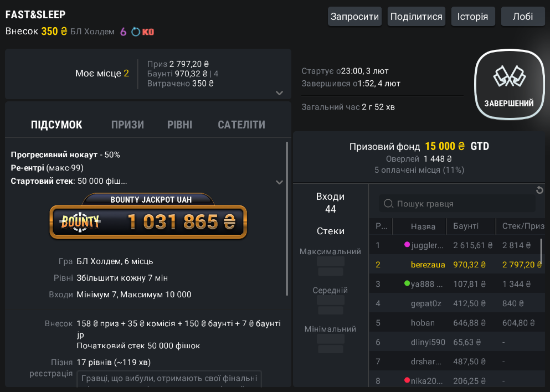This screenshot has height=392, width=550.
Task: Click the player list vertical scrollbar
Action: pyautogui.click(x=541, y=252)
